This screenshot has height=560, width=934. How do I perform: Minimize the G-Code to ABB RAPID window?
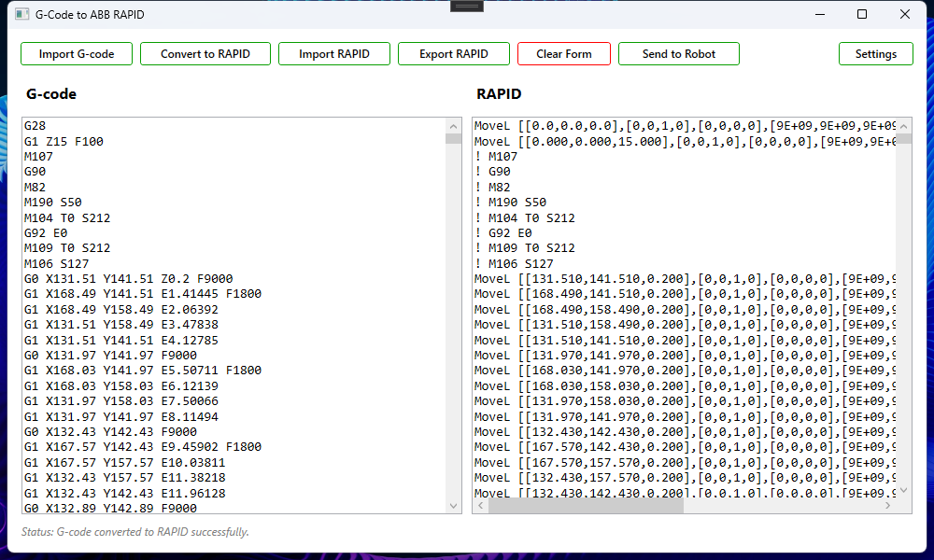819,15
